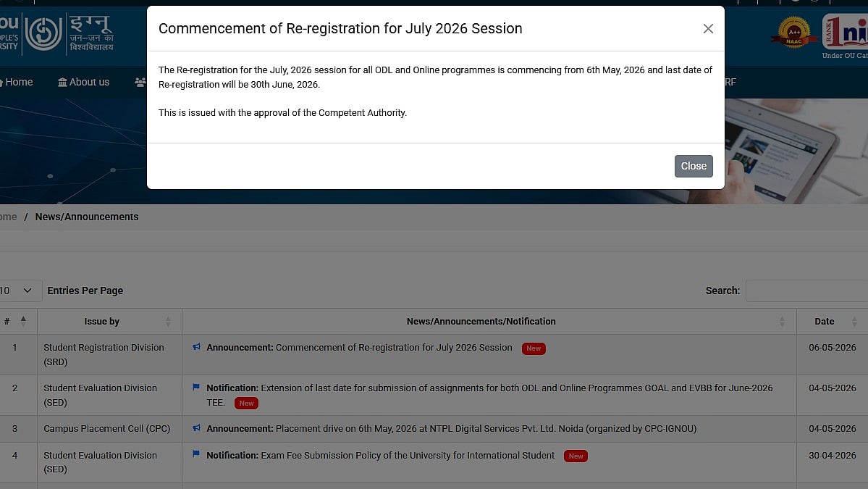The image size is (868, 489).
Task: Click the people icon in navigation bar
Action: point(140,82)
